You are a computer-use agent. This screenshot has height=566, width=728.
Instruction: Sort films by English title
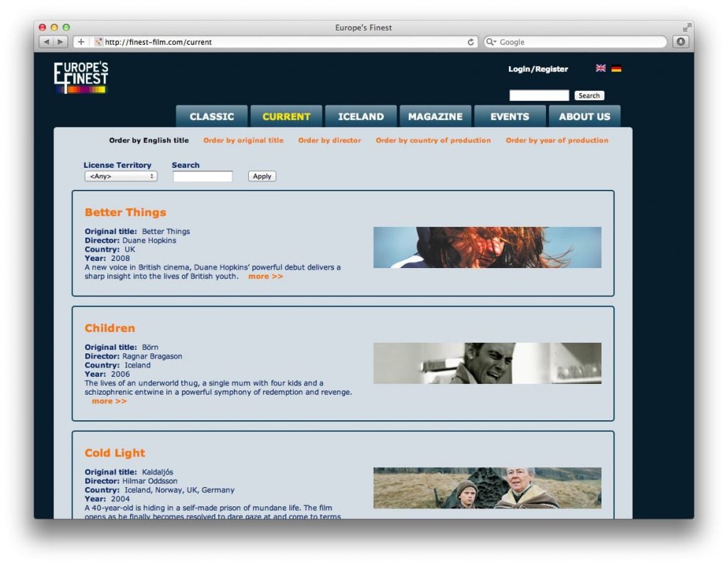[149, 140]
